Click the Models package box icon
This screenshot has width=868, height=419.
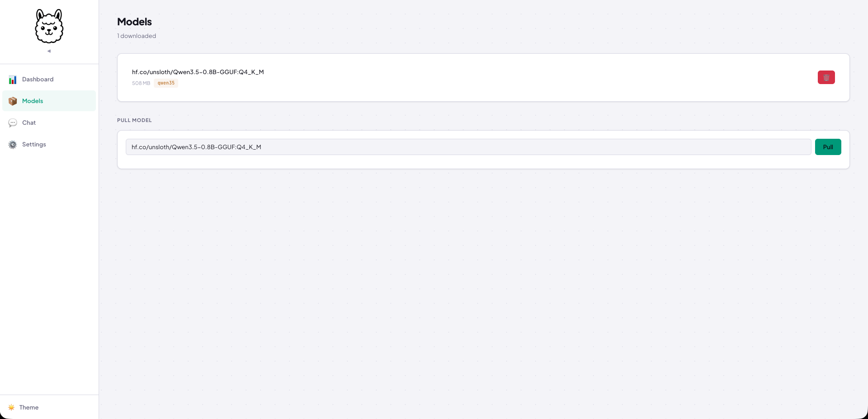[x=13, y=101]
